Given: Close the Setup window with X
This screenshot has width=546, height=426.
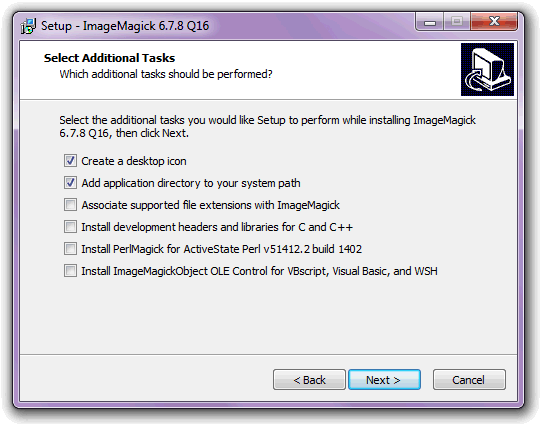Looking at the screenshot, I should pyautogui.click(x=494, y=22).
